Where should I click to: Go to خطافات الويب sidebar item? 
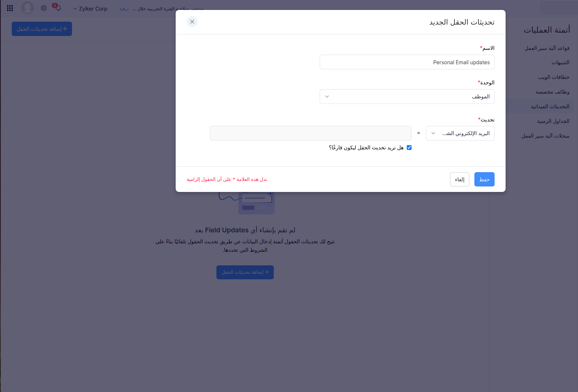(553, 77)
